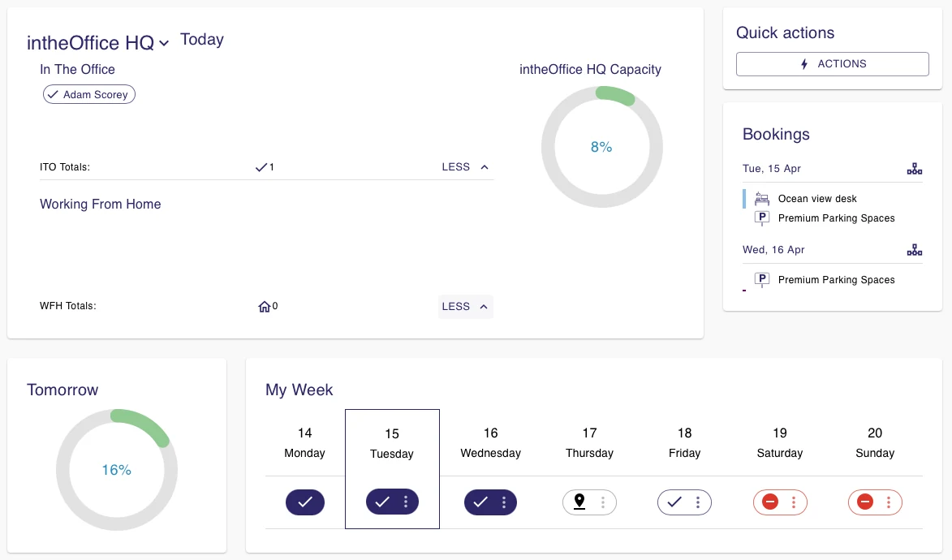The image size is (952, 560).
Task: Open Sunday 20 status options menu
Action: tap(889, 502)
